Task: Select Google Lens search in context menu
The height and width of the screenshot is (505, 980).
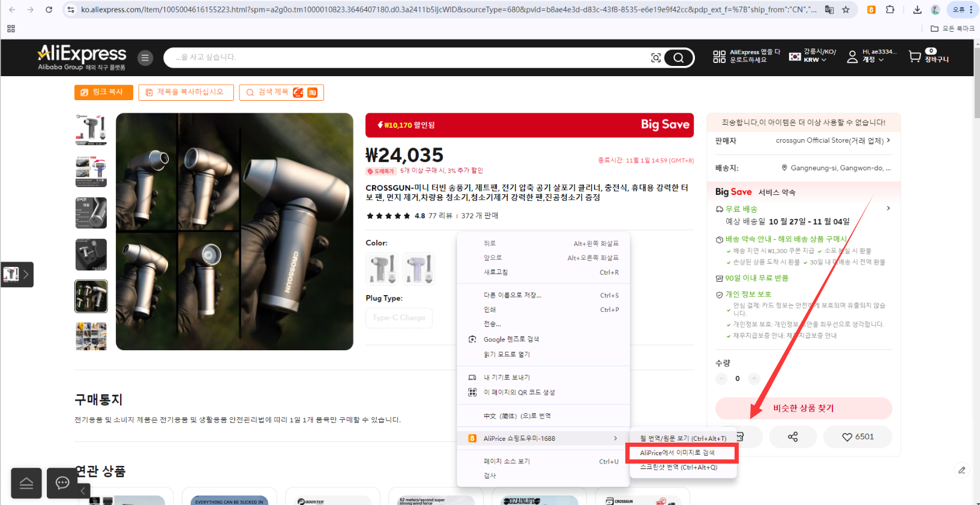Action: (543, 339)
